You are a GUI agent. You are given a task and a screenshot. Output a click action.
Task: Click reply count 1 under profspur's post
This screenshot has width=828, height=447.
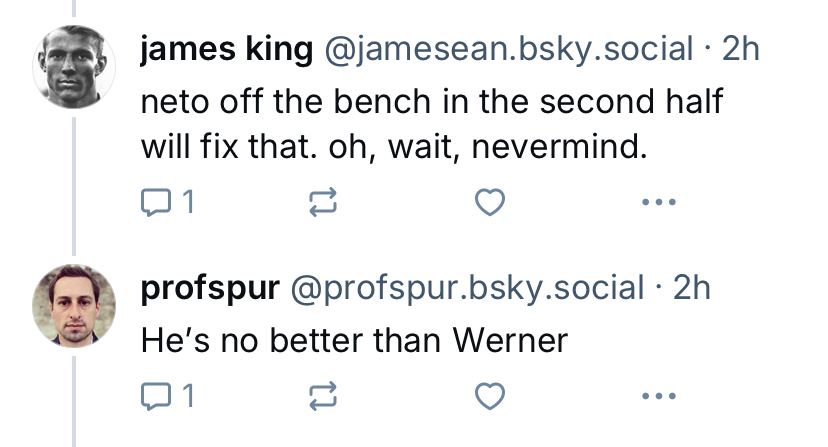(187, 398)
